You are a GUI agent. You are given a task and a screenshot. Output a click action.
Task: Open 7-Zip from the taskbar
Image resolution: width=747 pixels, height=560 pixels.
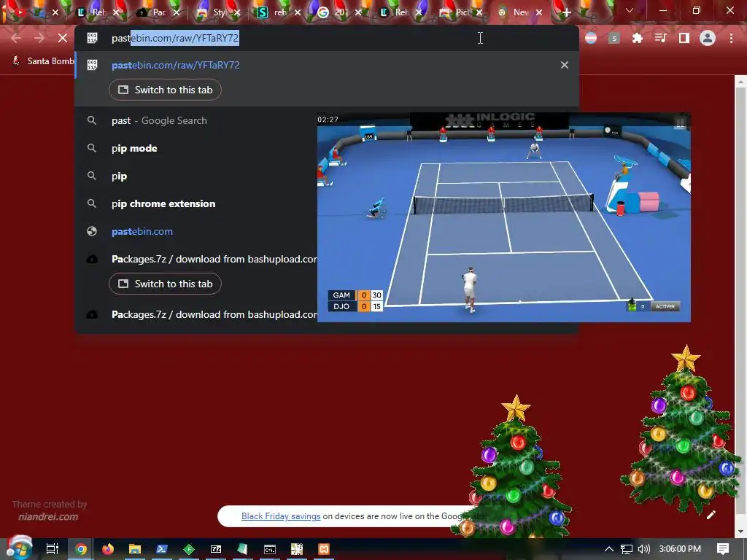click(216, 549)
